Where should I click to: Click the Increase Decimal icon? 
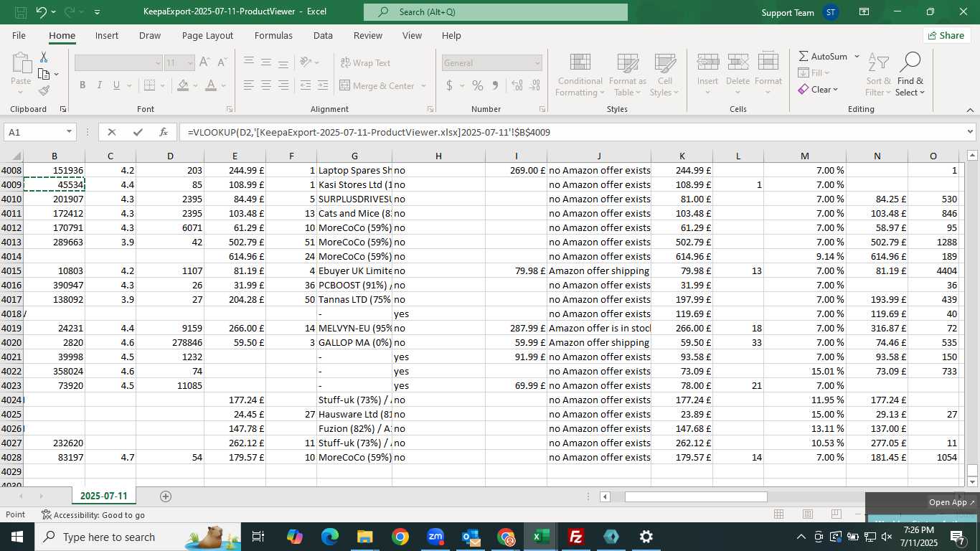point(517,85)
